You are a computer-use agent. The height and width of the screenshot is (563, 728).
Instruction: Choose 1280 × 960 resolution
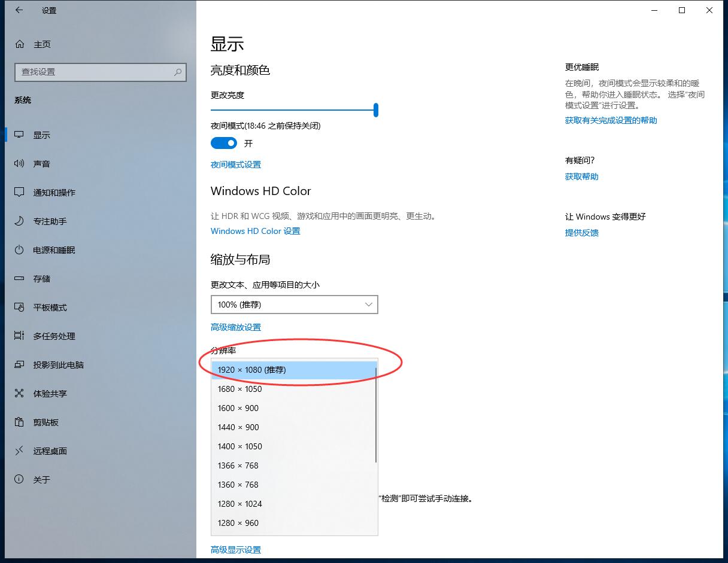point(294,523)
